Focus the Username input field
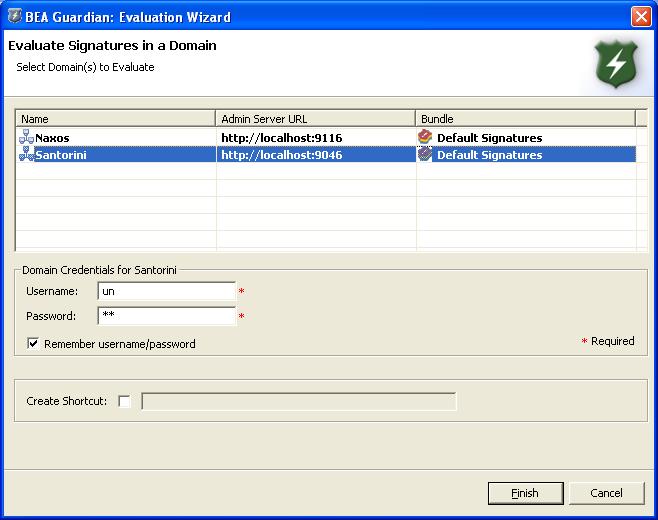The image size is (658, 520). (x=167, y=291)
